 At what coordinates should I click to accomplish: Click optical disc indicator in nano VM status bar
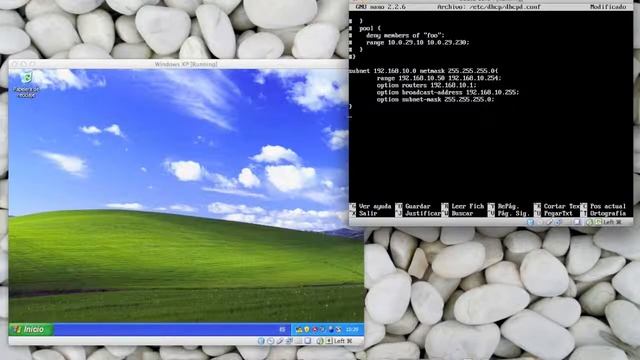[x=540, y=222]
